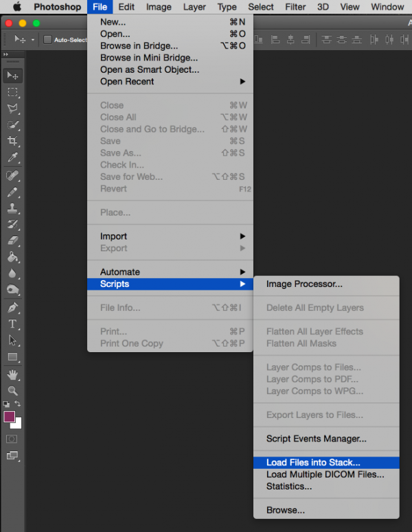This screenshot has width=412, height=532.
Task: Swap foreground and background colors
Action: click(18, 404)
